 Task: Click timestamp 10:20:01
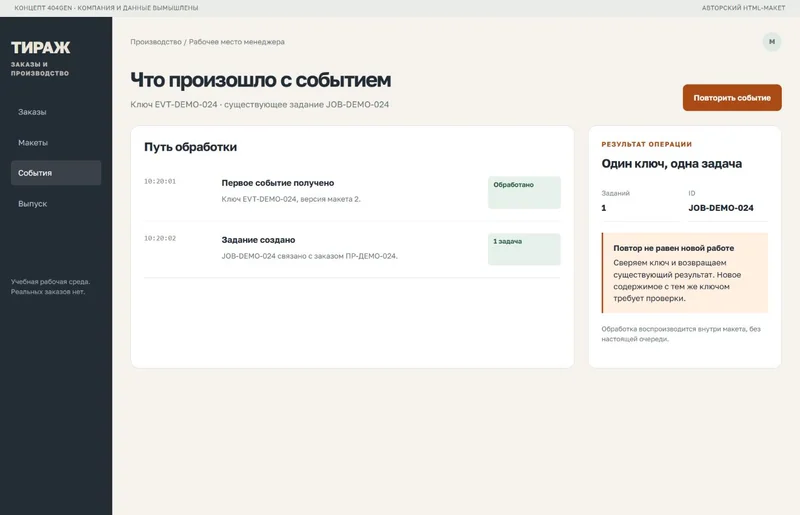coord(160,181)
